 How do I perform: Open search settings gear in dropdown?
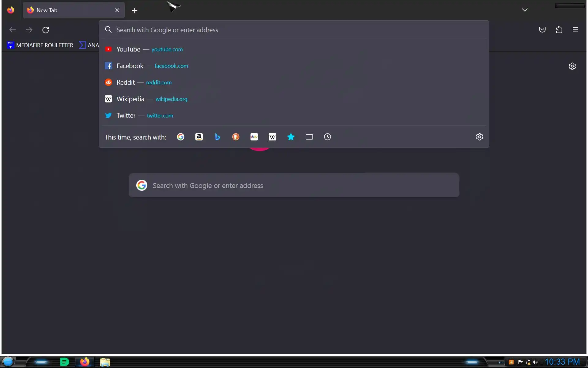[x=480, y=137]
